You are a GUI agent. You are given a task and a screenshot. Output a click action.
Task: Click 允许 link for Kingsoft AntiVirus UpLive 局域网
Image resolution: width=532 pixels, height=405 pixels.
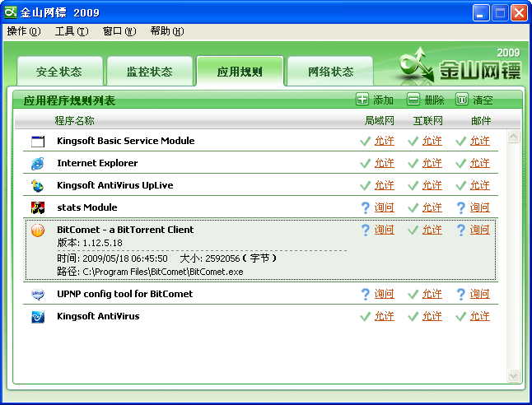coord(385,185)
